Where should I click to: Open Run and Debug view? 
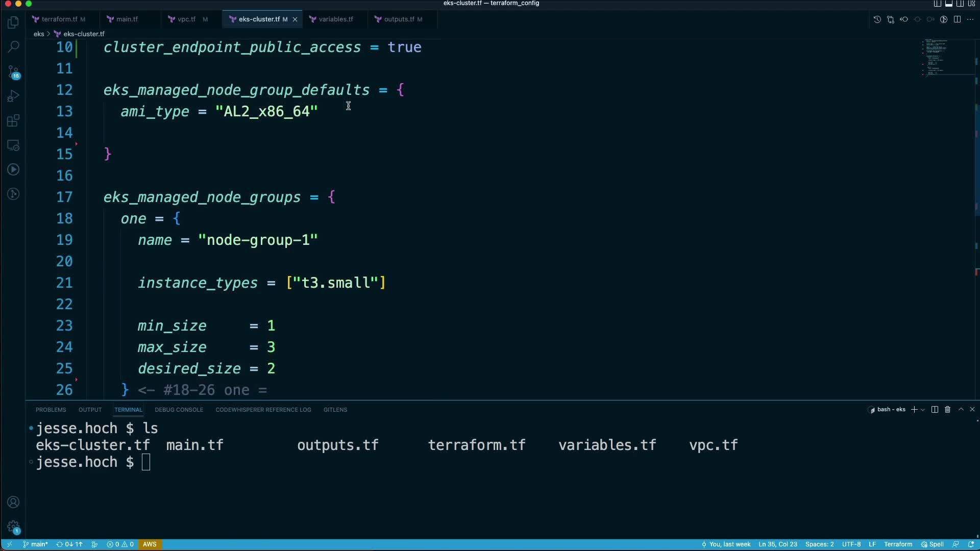click(x=14, y=96)
